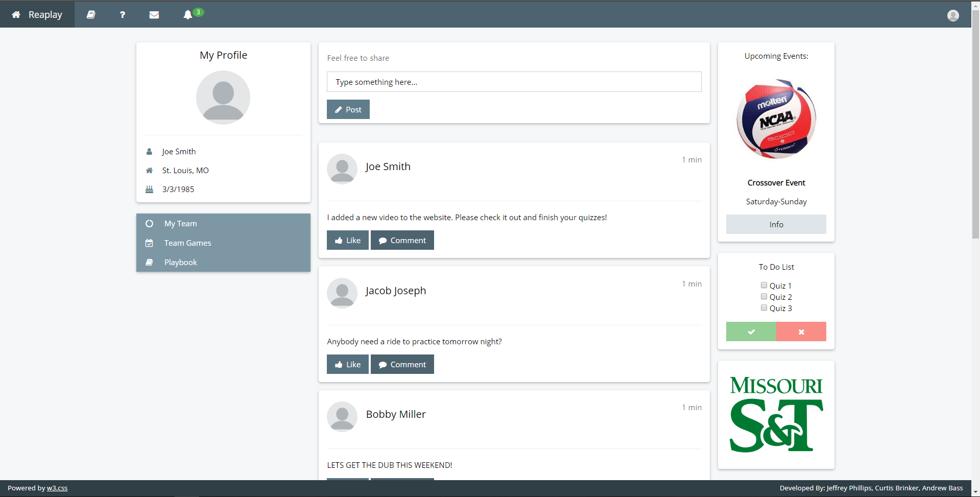Click the large My Profile avatar image
The height and width of the screenshot is (497, 980).
click(223, 98)
